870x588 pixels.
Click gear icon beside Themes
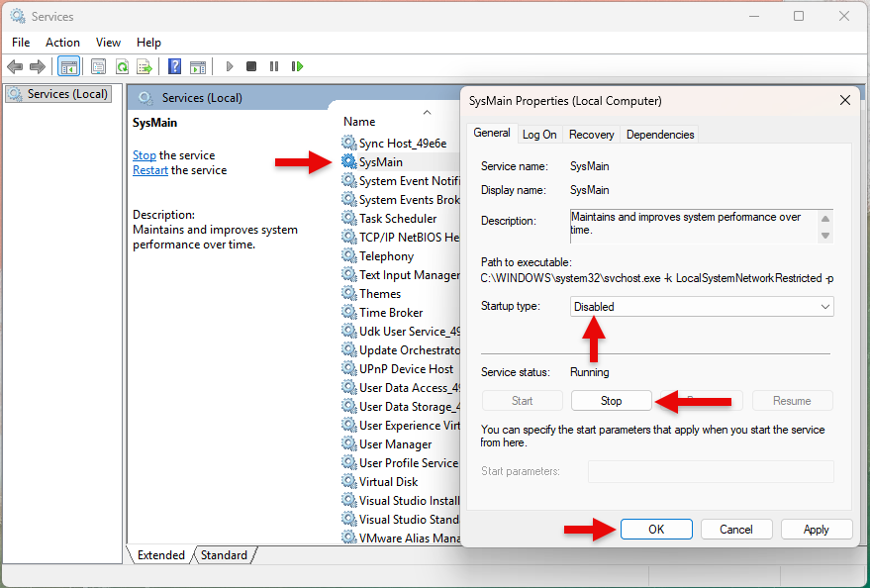[349, 293]
